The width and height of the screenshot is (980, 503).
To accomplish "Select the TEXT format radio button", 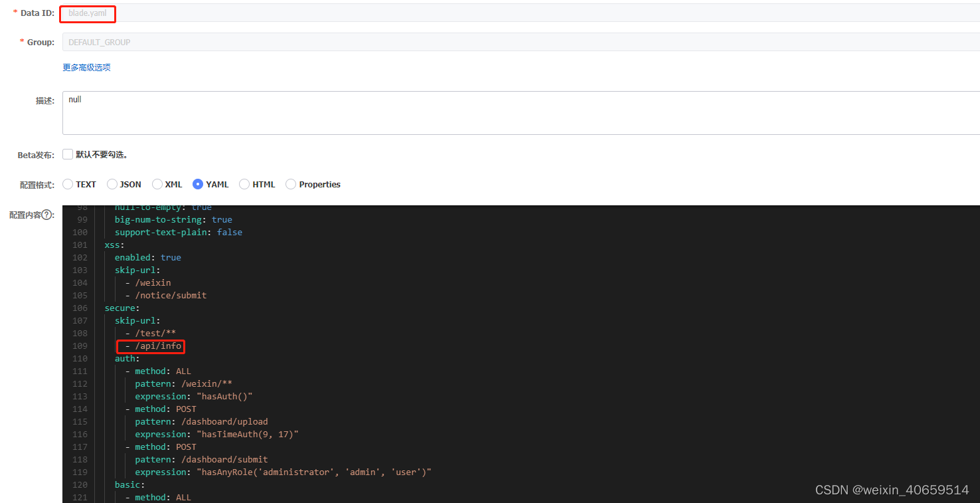I will [x=67, y=184].
